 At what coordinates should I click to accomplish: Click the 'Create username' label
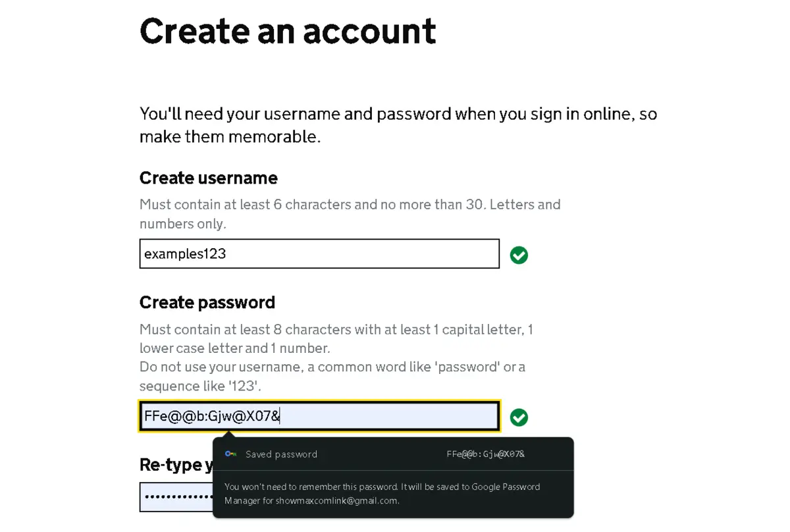(209, 178)
